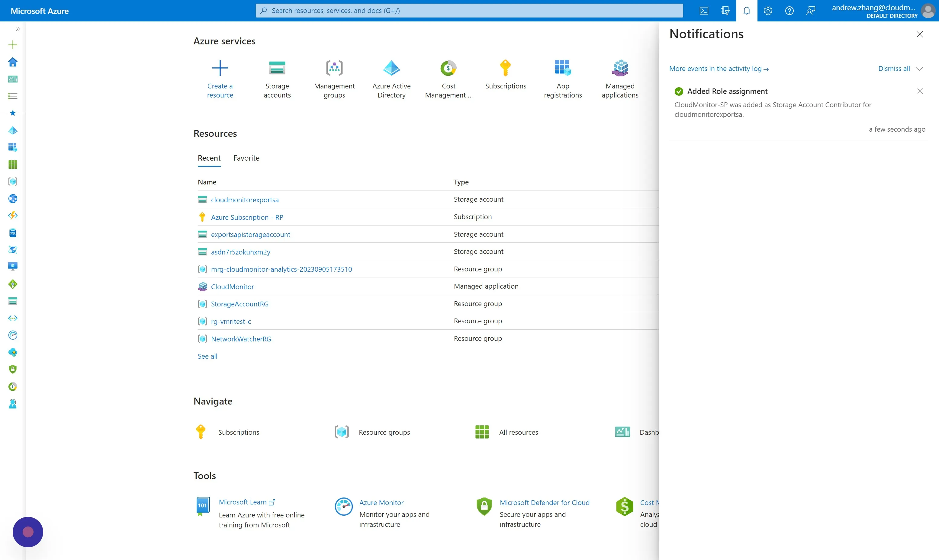The width and height of the screenshot is (939, 560).
Task: Open exportsapistorageaccount resource
Action: click(x=251, y=234)
